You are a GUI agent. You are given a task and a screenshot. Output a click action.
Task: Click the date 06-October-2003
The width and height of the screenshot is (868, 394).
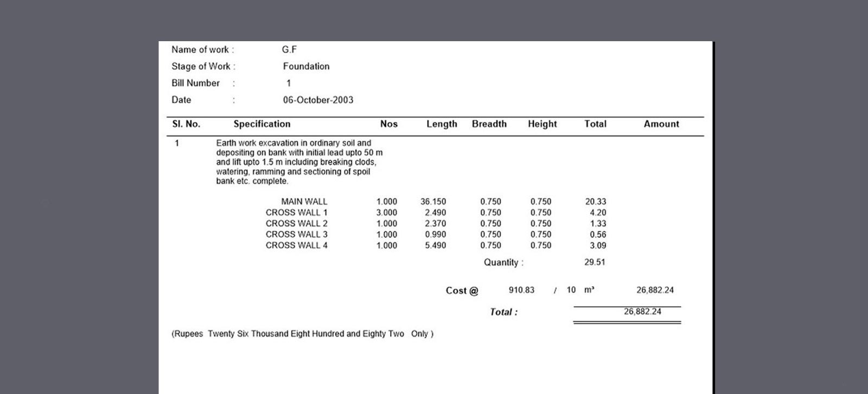point(318,100)
